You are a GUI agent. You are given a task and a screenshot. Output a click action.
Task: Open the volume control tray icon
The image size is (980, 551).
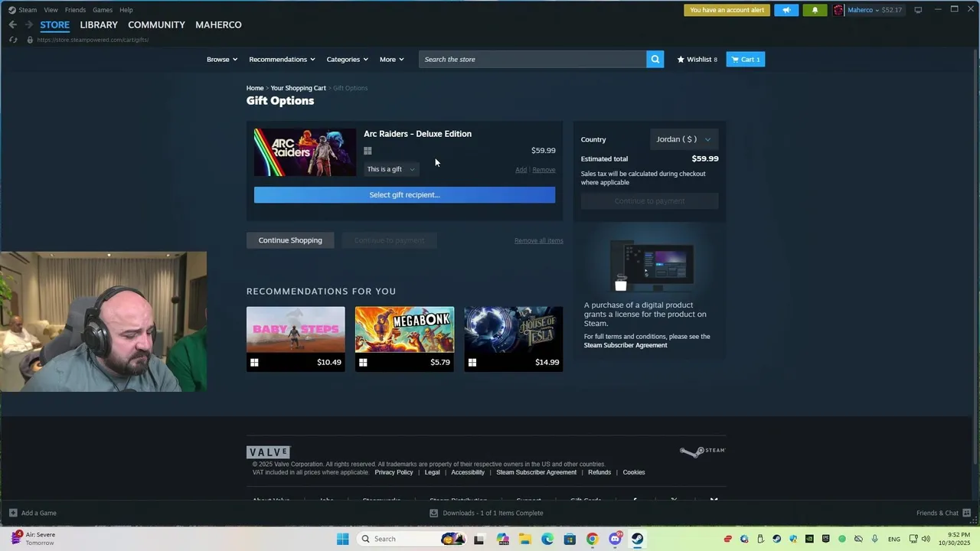click(926, 539)
